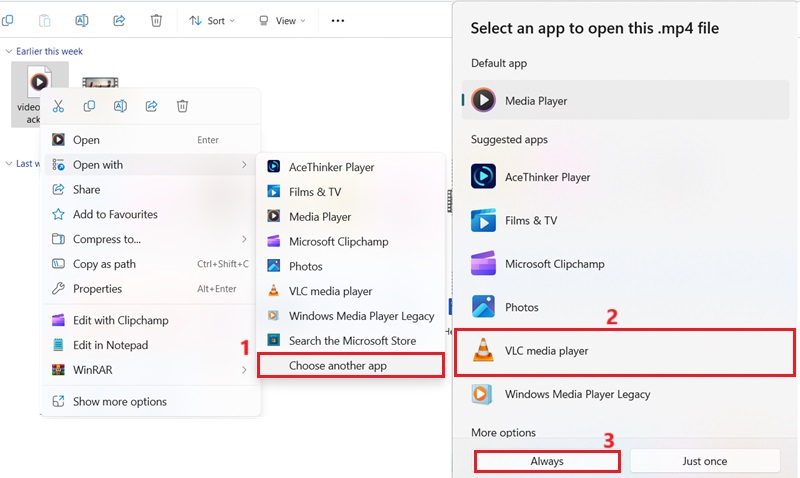Click Show more options
Viewport: 800px width, 478px height.
[x=150, y=401]
